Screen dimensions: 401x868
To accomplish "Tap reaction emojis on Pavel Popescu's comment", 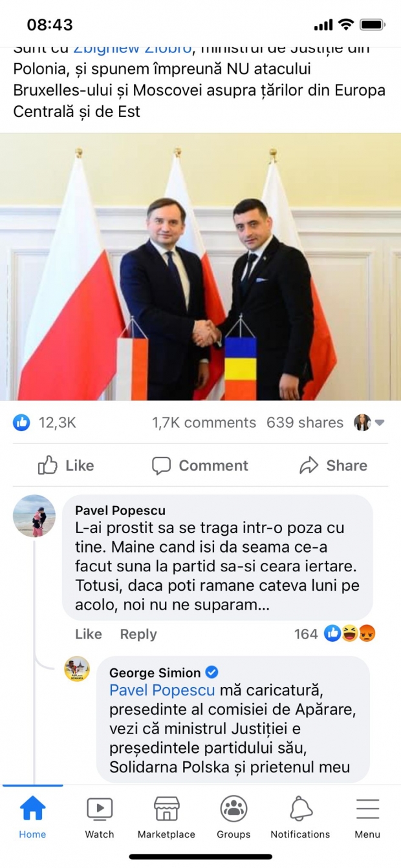I will [349, 633].
